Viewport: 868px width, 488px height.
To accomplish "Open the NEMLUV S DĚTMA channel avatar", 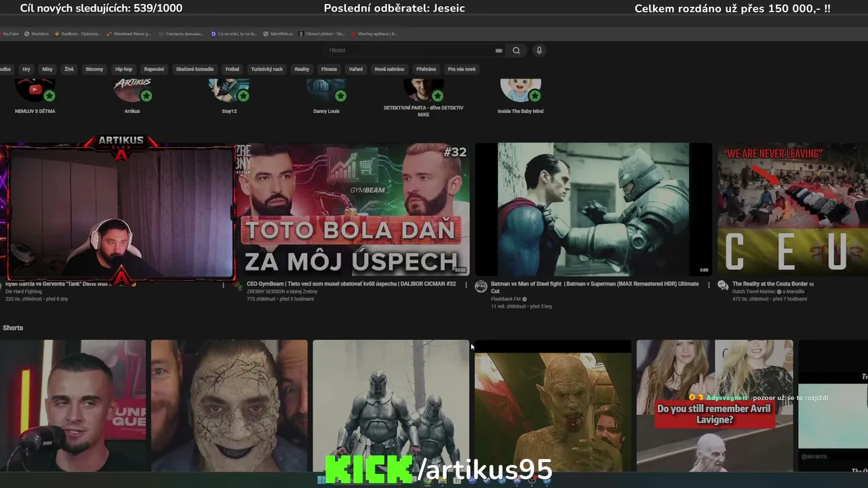I will (35, 90).
